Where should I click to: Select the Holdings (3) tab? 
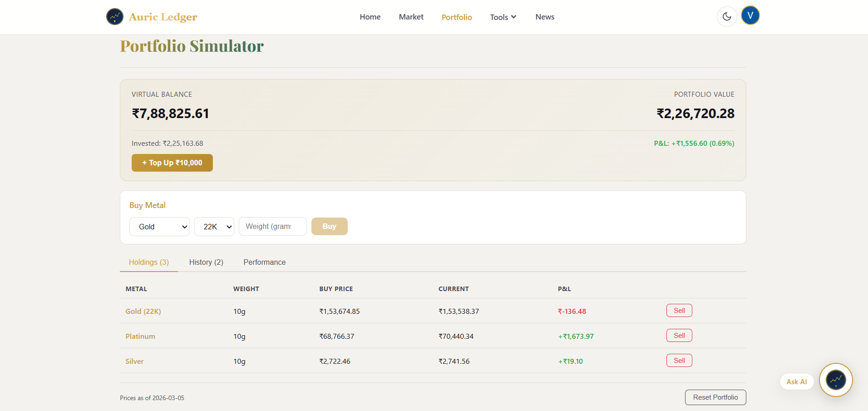point(148,262)
